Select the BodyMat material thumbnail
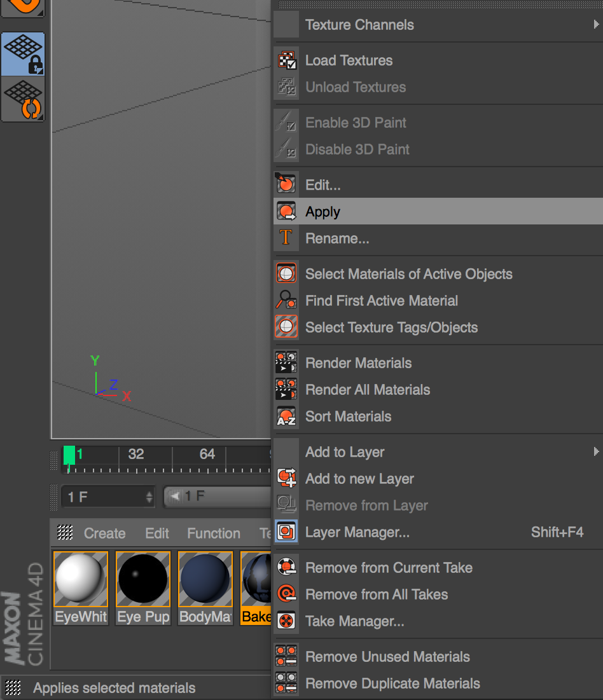This screenshot has height=700, width=603. pyautogui.click(x=205, y=588)
